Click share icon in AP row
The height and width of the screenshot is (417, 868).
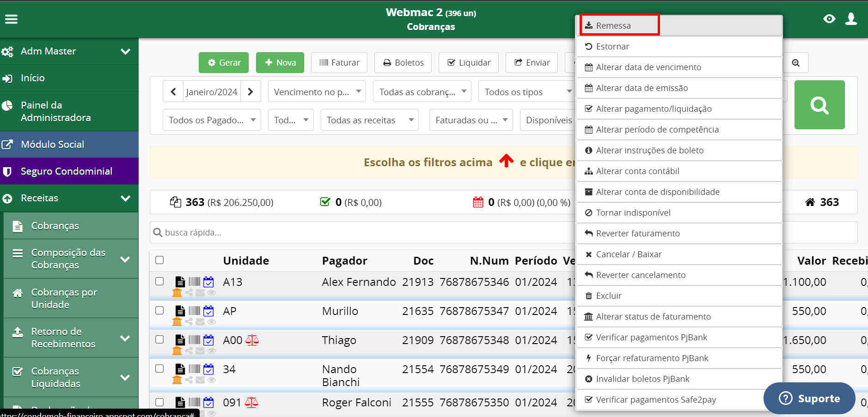pos(189,322)
